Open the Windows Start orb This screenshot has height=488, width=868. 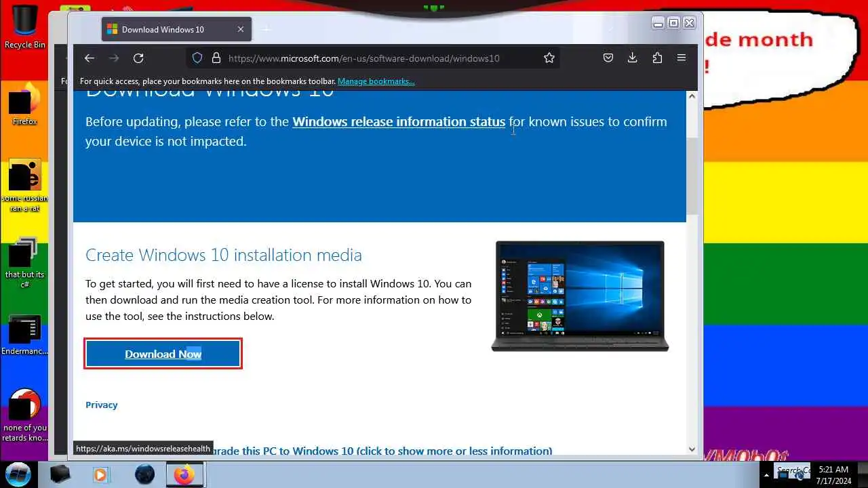18,474
